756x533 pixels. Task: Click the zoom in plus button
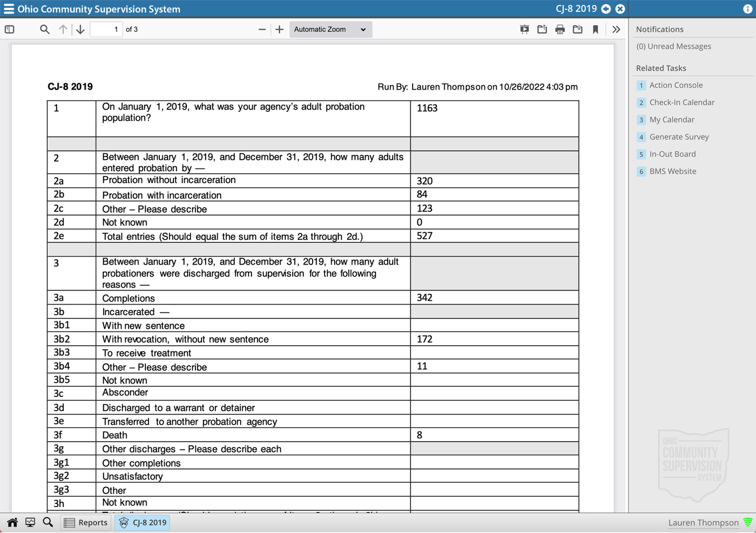pyautogui.click(x=279, y=29)
